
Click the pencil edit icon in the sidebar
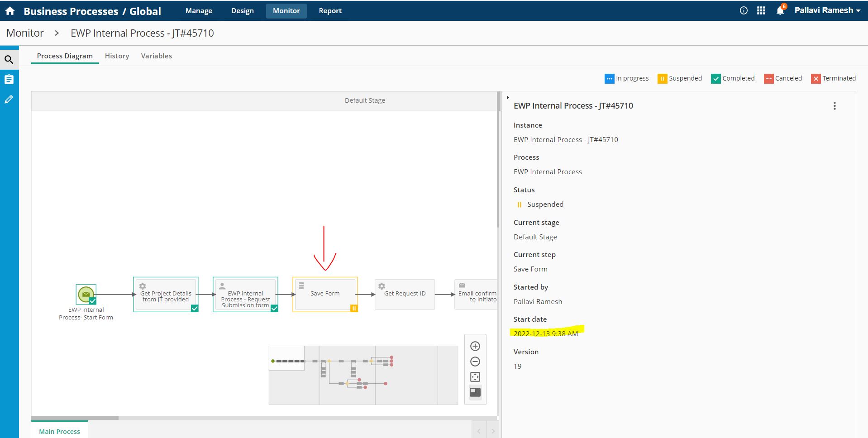[x=9, y=100]
